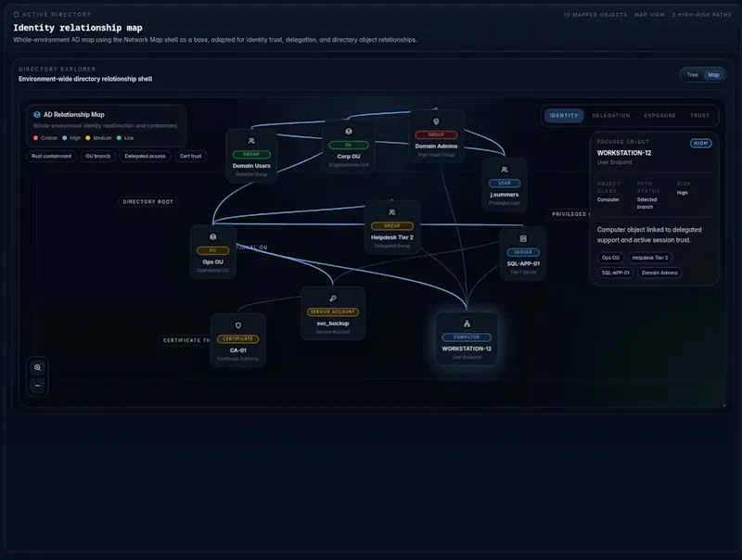Image resolution: width=742 pixels, height=560 pixels.
Task: Click the SQL-APP-01 tag in focused panel
Action: (615, 273)
